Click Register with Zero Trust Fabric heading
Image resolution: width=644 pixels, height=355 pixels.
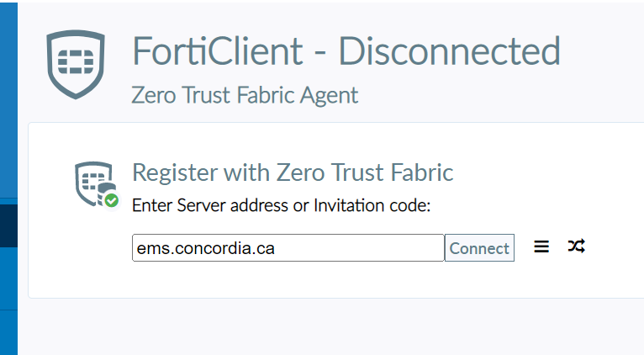(293, 172)
